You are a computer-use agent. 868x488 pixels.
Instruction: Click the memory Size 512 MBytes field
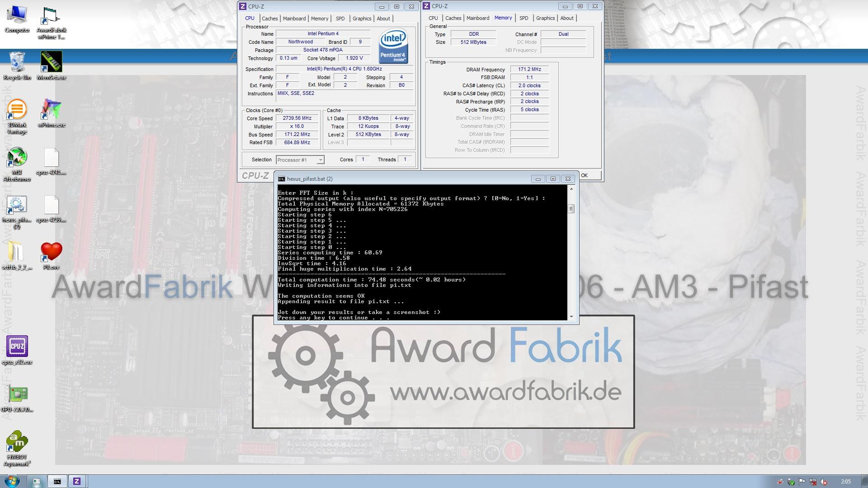click(473, 42)
